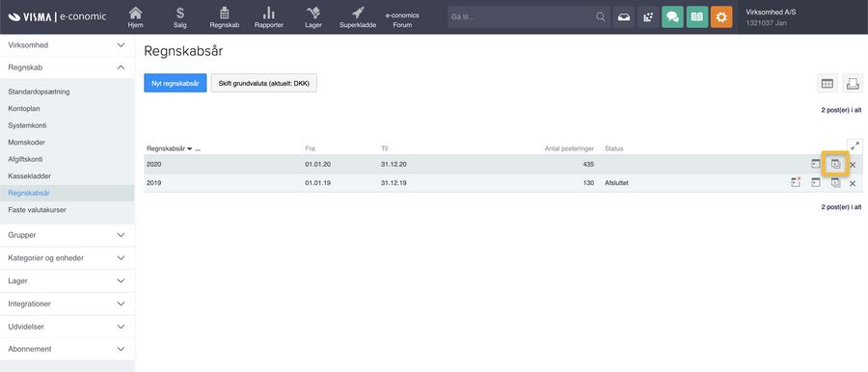Screen dimensions: 868x372
Task: Select Kontoplan in the sidebar
Action: [24, 109]
